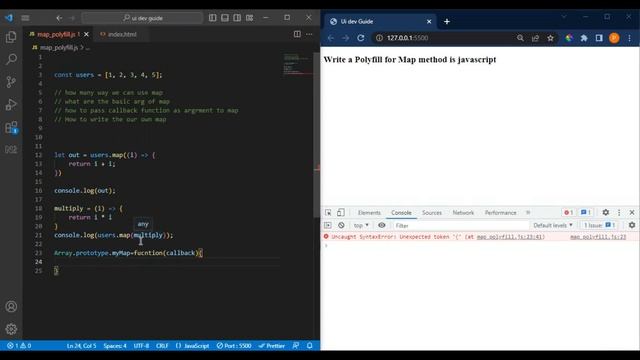Viewport: 640px width, 360px height.
Task: Switch to DevTools Elements tab
Action: 369,213
